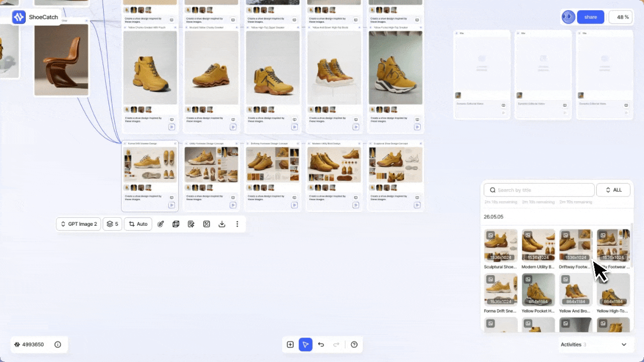This screenshot has width=644, height=362.
Task: Open the three-dot more options menu
Action: (237, 224)
